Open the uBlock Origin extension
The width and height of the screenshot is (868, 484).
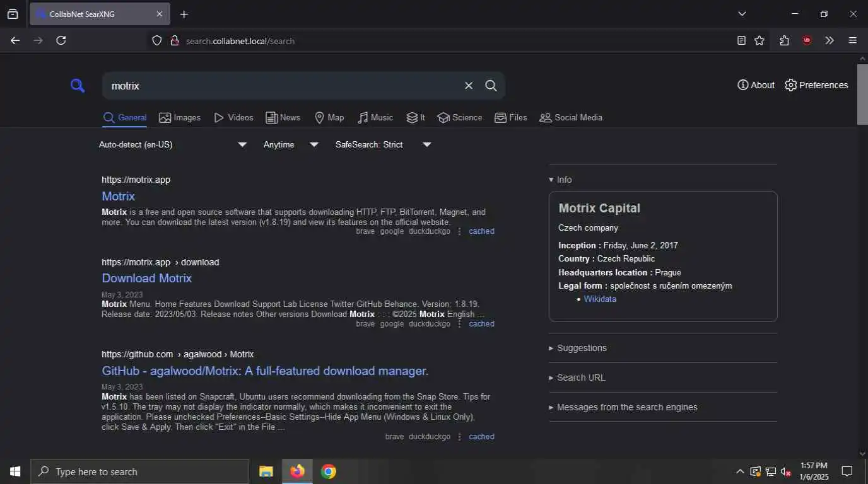pyautogui.click(x=807, y=40)
